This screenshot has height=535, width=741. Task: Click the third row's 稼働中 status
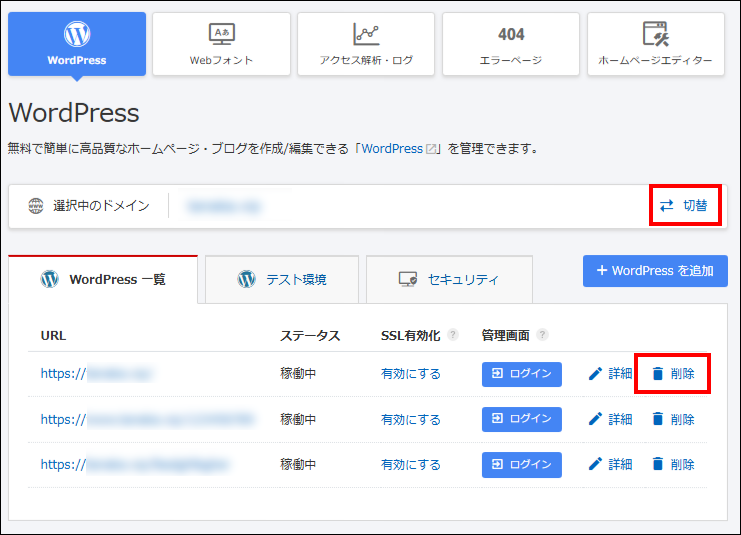tap(298, 465)
